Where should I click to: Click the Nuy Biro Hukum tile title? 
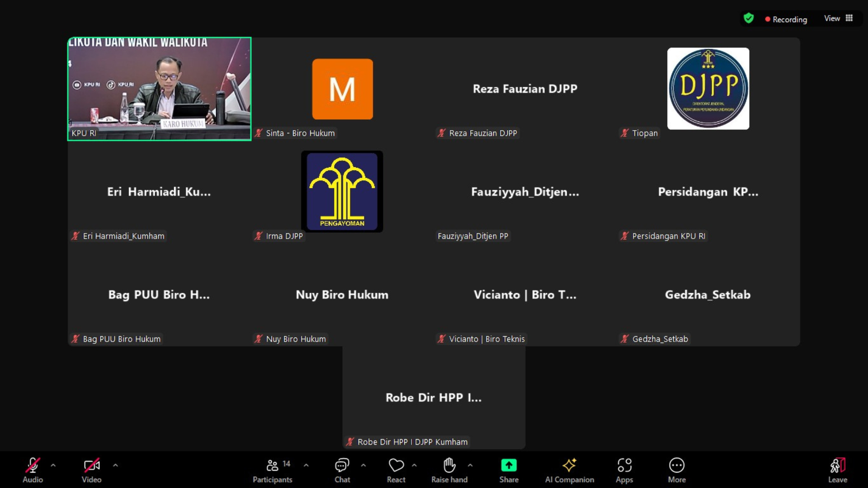(x=342, y=295)
